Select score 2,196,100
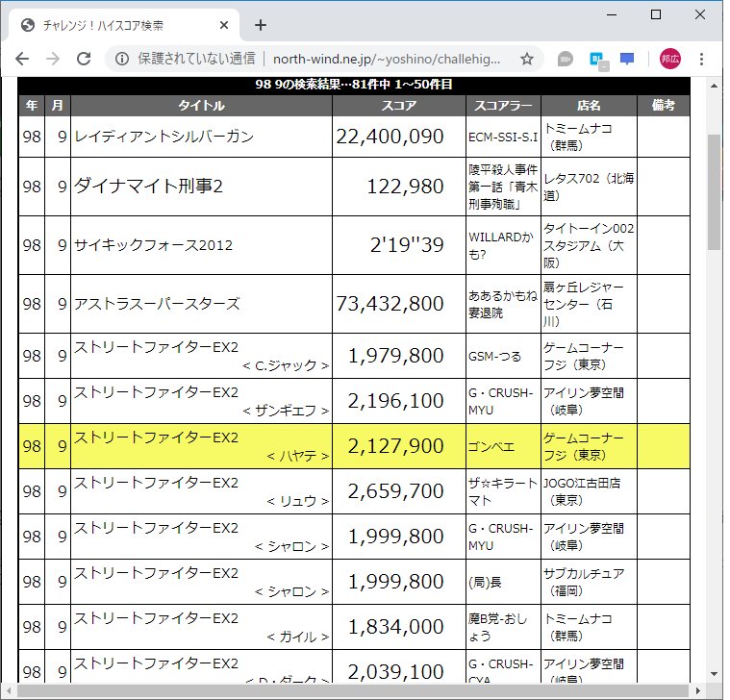Screen dimensions: 730x700 coord(395,401)
